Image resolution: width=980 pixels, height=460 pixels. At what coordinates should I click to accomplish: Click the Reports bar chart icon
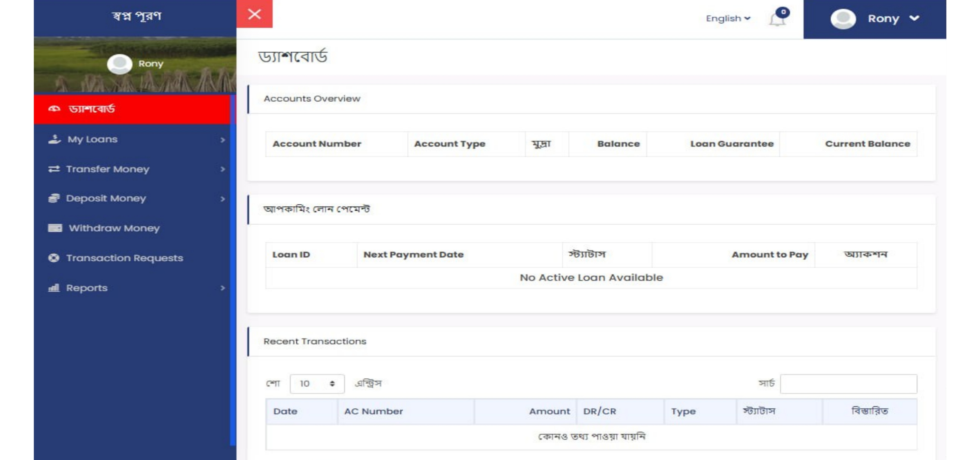pos(54,288)
